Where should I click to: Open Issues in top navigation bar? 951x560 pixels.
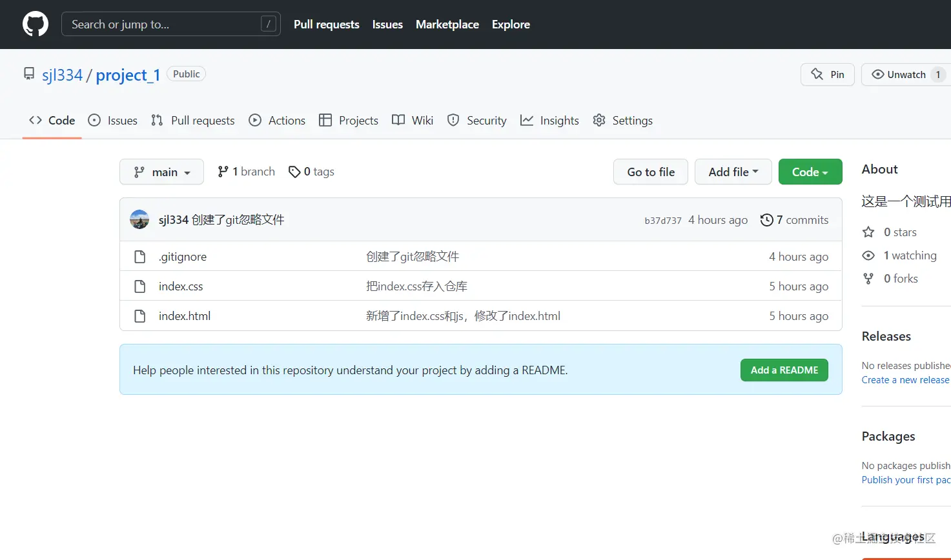387,25
